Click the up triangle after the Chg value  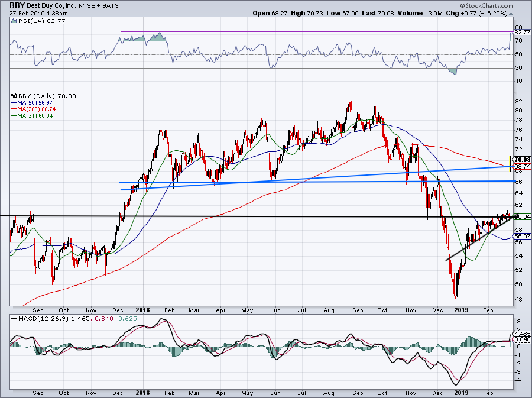(511, 14)
